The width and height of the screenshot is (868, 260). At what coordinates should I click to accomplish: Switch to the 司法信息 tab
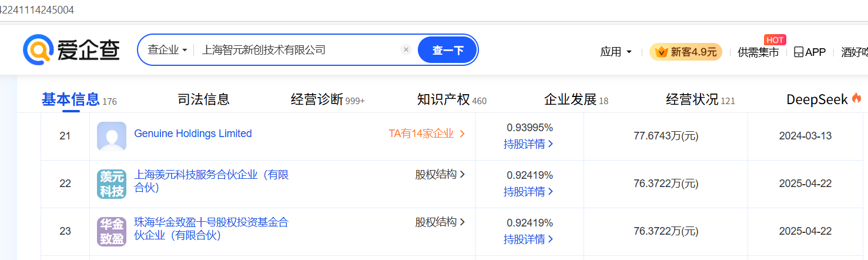point(203,99)
